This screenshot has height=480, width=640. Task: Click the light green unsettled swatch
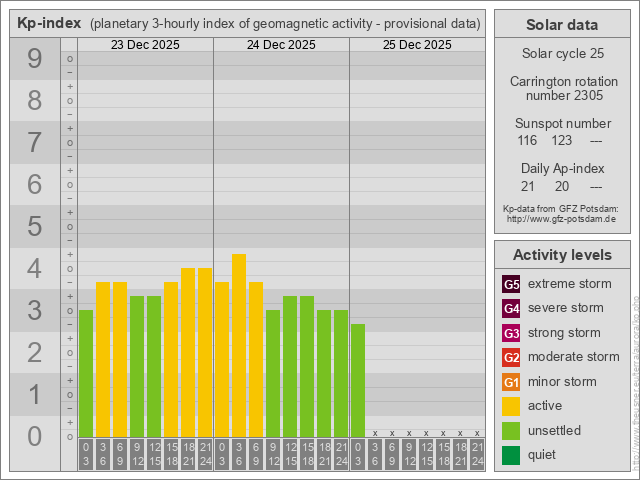[x=511, y=430]
